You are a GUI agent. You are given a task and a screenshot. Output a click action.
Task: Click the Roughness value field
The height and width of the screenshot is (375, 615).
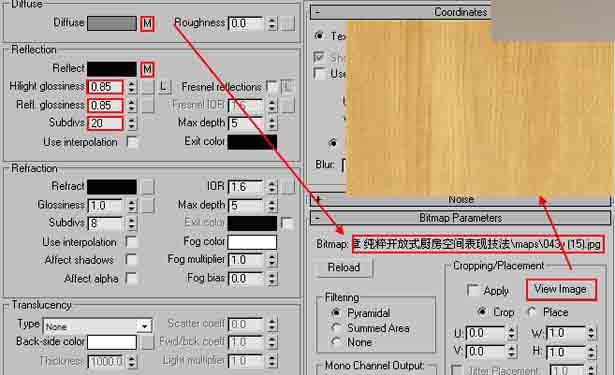246,24
